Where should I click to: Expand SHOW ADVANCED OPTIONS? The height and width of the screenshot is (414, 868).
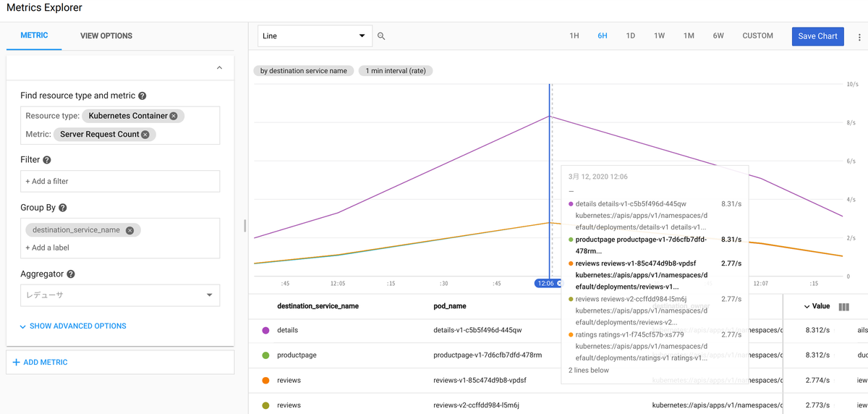(x=73, y=326)
